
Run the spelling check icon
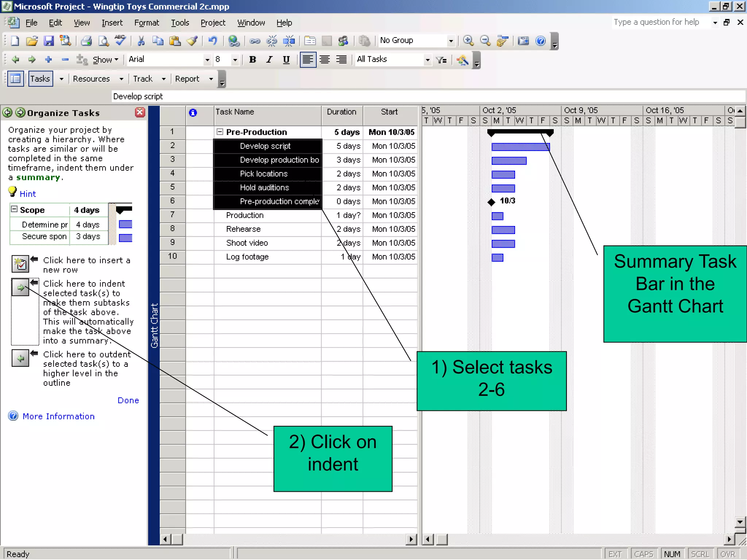point(120,41)
